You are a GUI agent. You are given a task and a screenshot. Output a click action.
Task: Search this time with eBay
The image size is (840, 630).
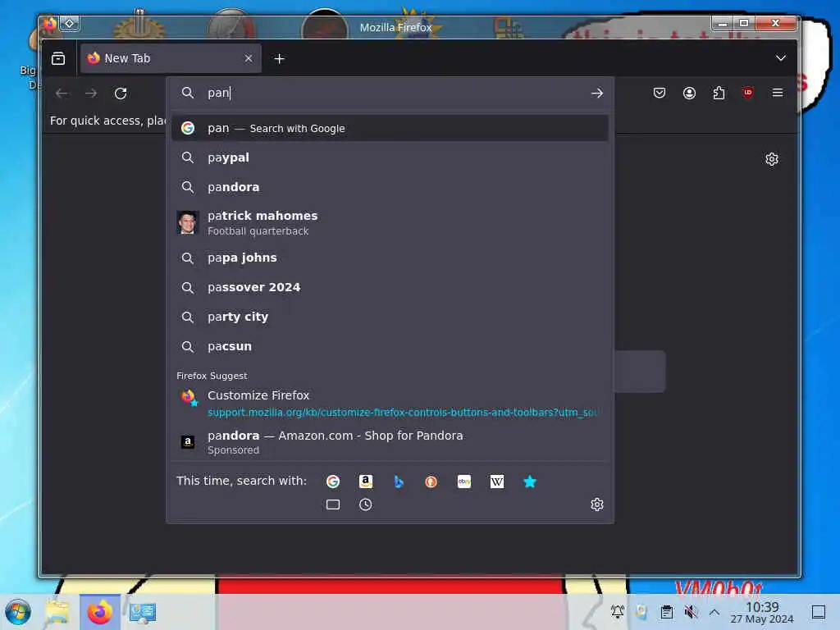[464, 482]
